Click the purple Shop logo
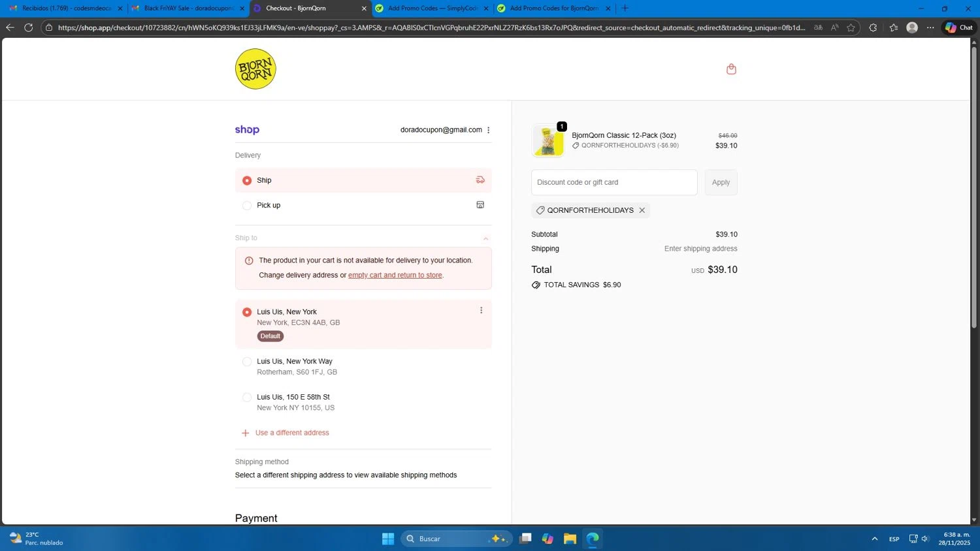 coord(247,130)
